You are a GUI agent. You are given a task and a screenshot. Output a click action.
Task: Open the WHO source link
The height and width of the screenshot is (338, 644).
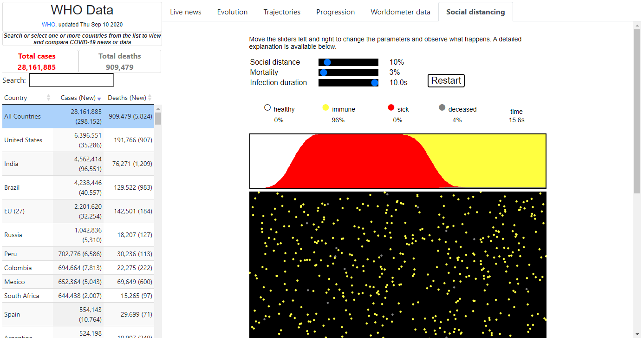pyautogui.click(x=48, y=24)
